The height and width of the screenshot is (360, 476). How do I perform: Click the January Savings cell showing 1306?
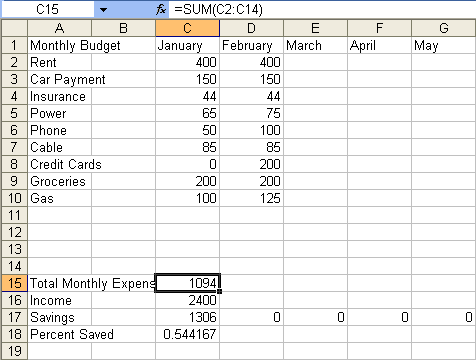[187, 317]
